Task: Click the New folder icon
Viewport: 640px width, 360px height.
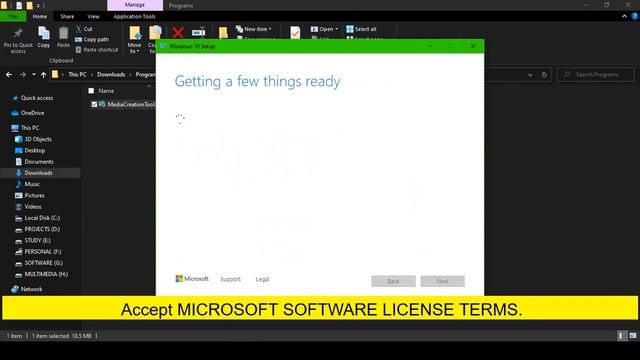Action: tap(223, 33)
